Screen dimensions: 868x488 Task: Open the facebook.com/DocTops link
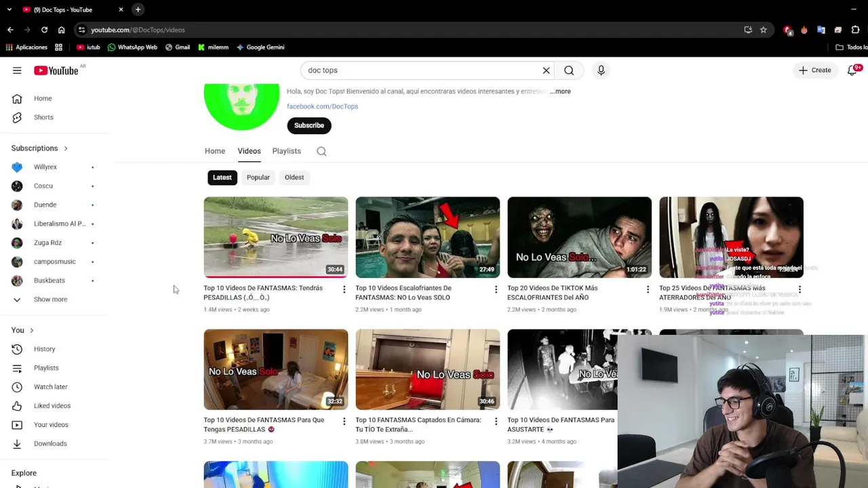point(322,106)
